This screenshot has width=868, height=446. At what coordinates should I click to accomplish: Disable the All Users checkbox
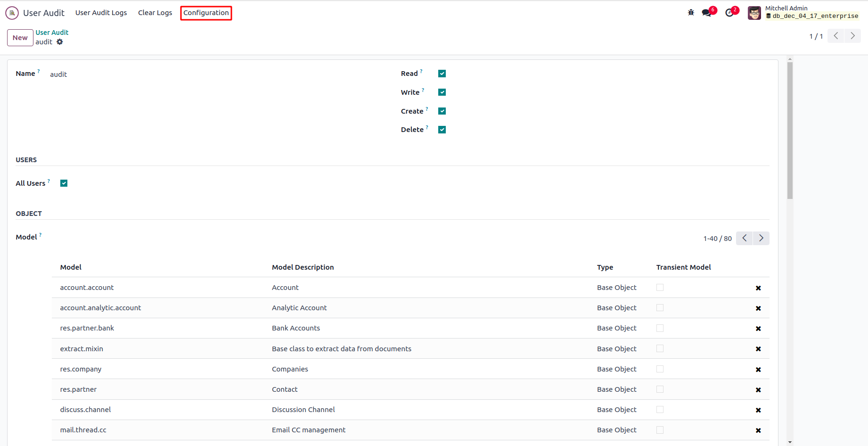click(64, 183)
